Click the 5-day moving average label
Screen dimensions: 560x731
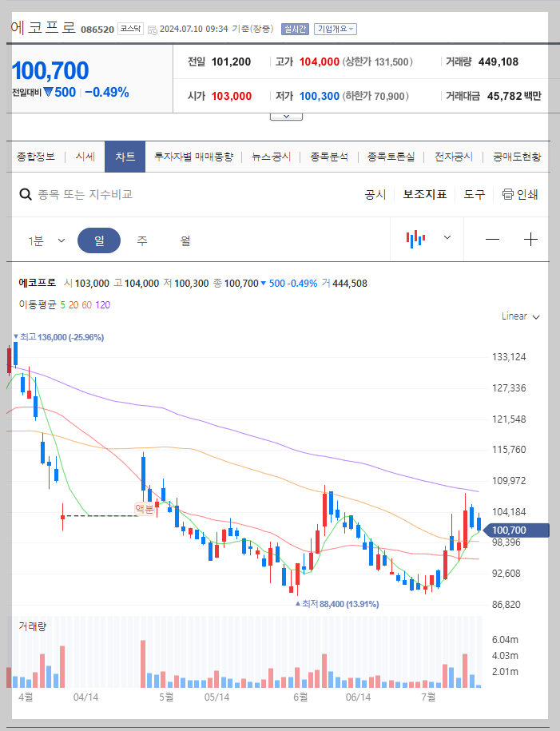(63, 305)
